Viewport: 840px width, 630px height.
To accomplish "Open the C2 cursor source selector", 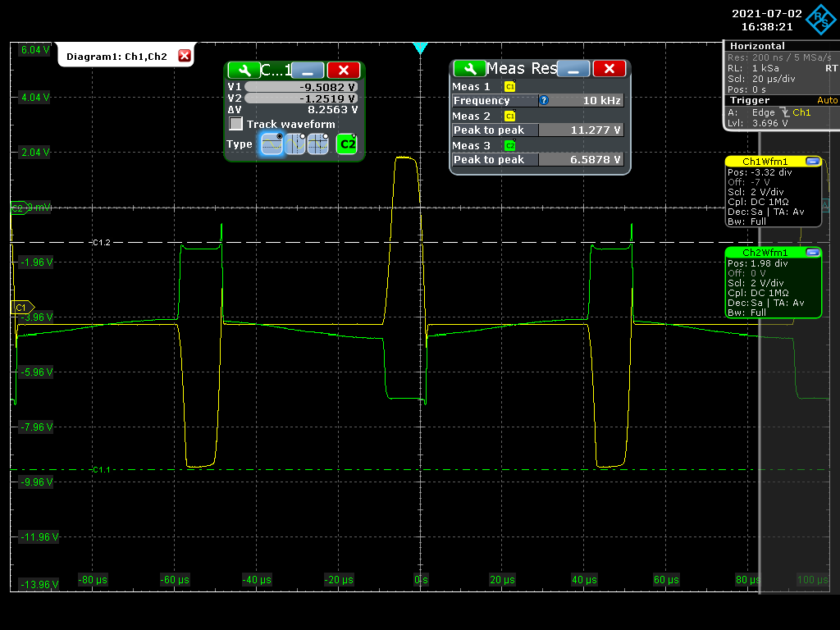I will pos(348,144).
